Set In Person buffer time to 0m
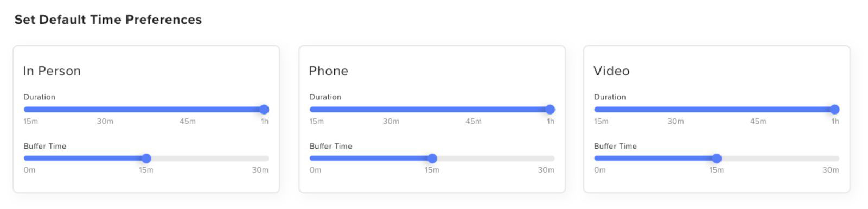 click(x=26, y=159)
